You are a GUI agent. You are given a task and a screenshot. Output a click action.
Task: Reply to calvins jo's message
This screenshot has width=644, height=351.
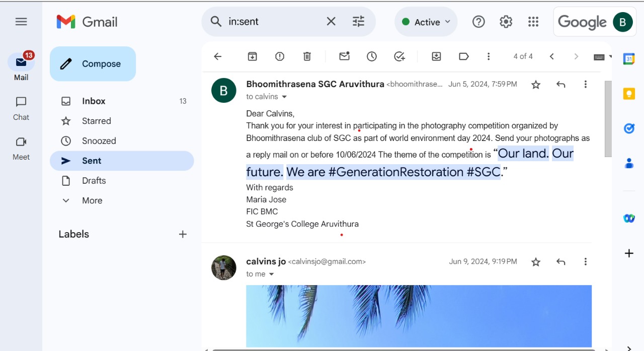[560, 261]
